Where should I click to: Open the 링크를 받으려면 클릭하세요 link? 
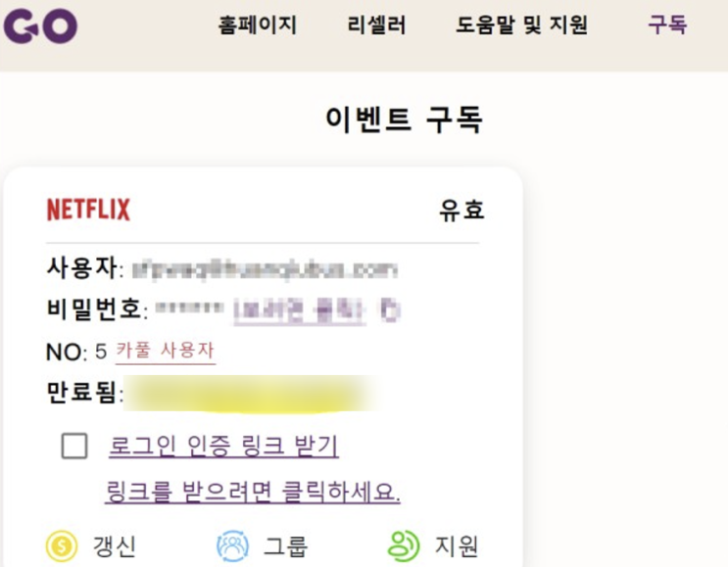click(253, 492)
